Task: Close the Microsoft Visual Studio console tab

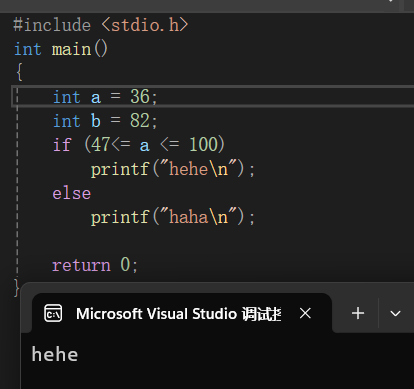Action: point(305,313)
